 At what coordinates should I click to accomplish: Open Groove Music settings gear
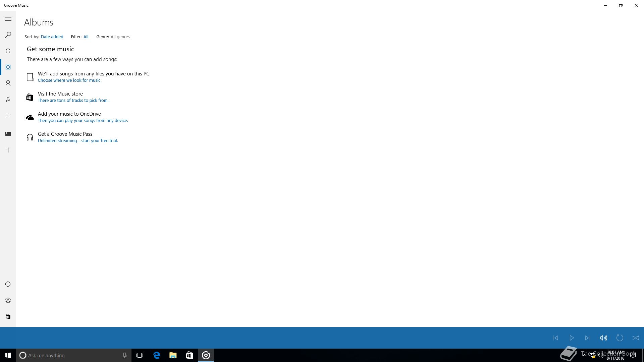tap(8, 300)
